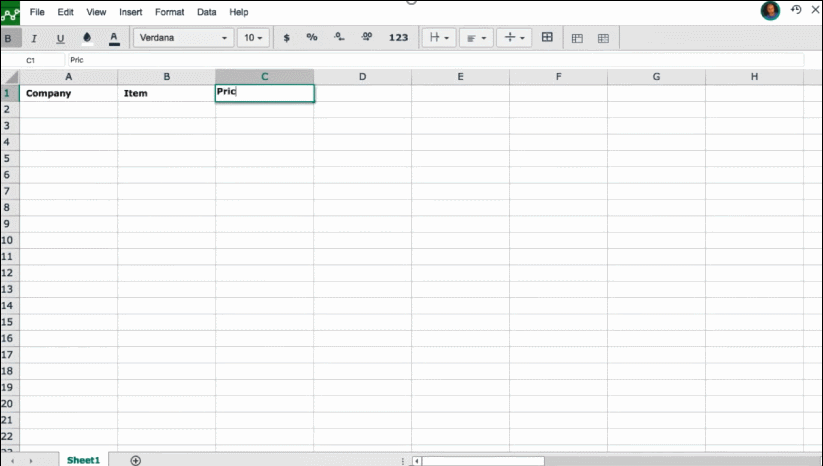Click the format-as-table icon at toolbar end
This screenshot has width=823, height=466.
604,38
